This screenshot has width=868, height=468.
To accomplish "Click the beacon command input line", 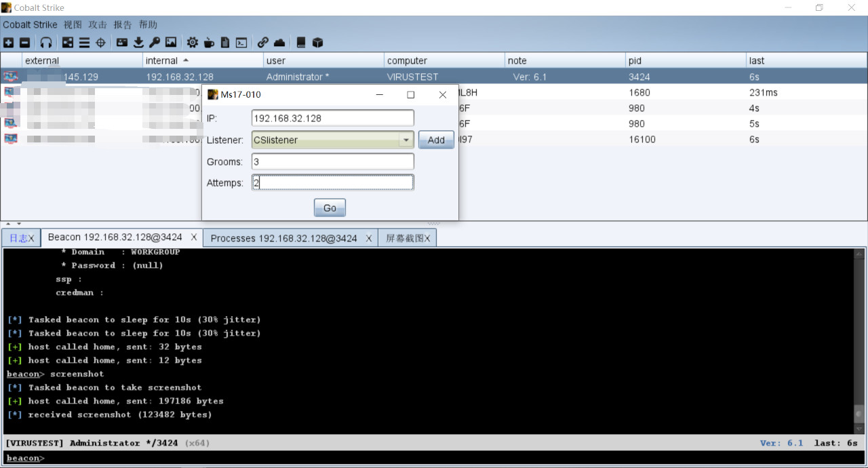I will (x=434, y=458).
